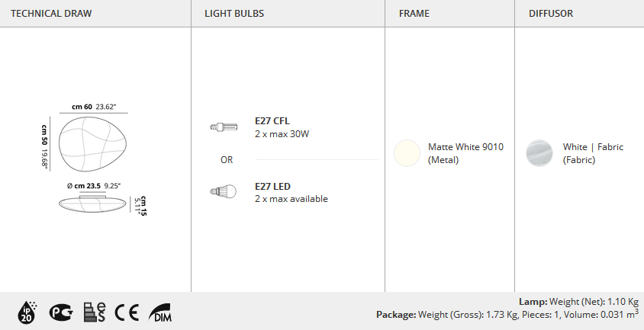Click the IP20 water drop icon
Image resolution: width=644 pixels, height=330 pixels.
[x=27, y=312]
